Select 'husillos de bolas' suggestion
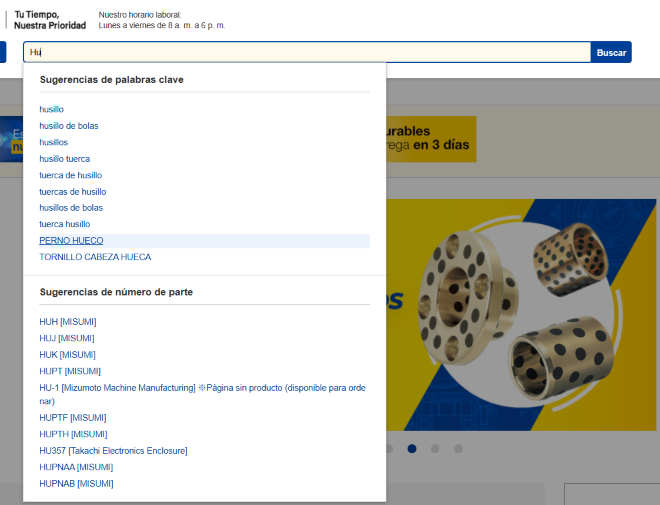This screenshot has height=505, width=660. [x=71, y=208]
